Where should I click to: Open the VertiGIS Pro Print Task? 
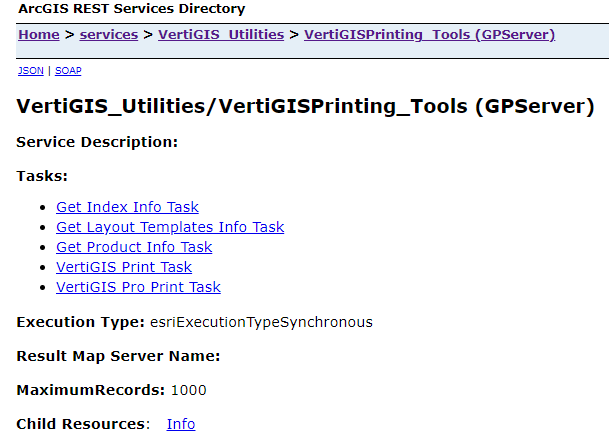138,287
